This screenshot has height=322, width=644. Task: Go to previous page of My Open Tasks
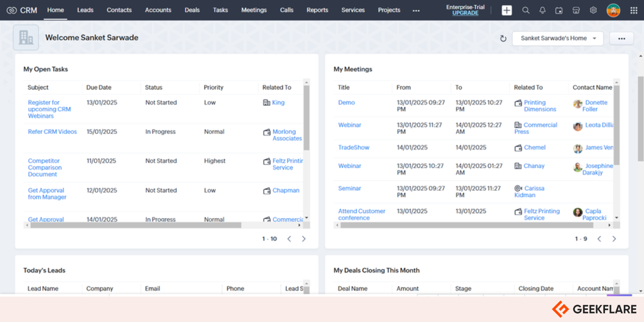[289, 239]
